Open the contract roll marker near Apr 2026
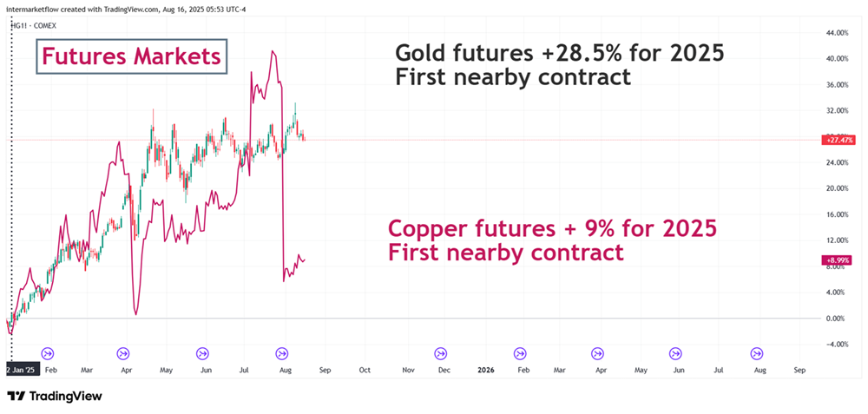The height and width of the screenshot is (414, 868). tap(598, 353)
